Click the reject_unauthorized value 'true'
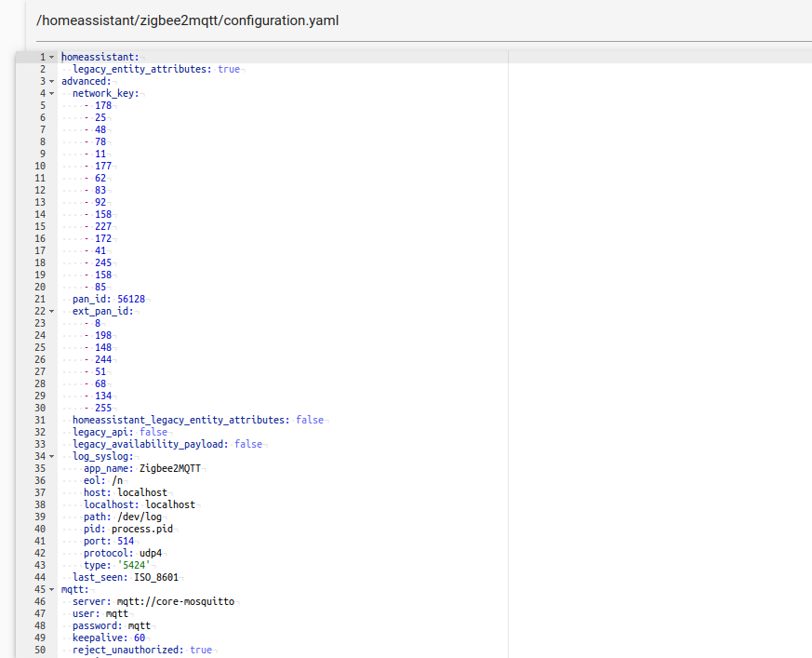 [x=201, y=651]
